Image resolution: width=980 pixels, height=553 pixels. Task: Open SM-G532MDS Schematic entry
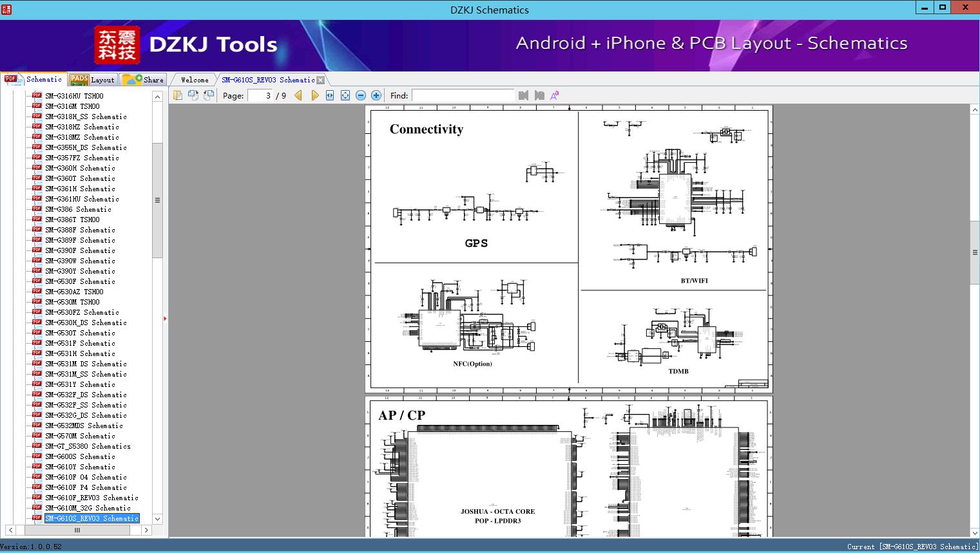84,426
